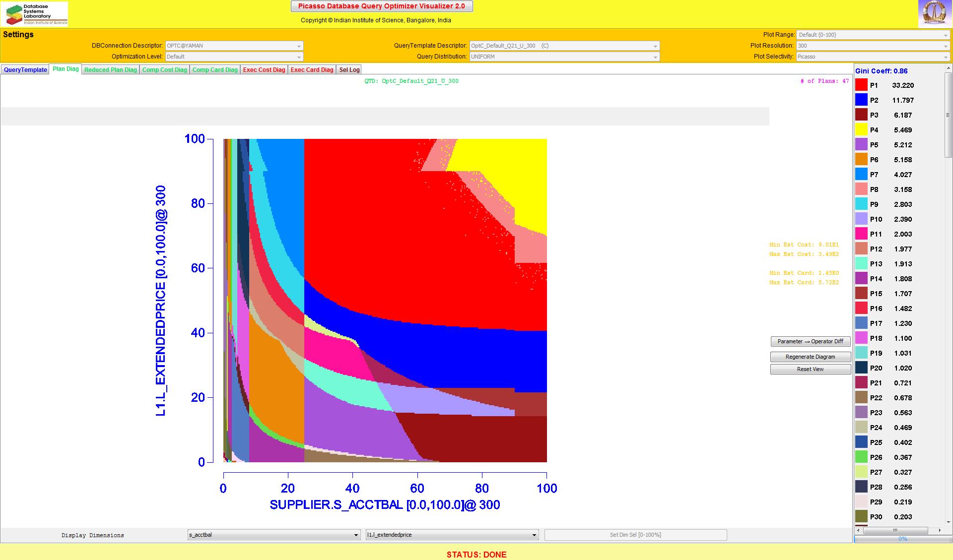Click the blue P2 legend swatch
The width and height of the screenshot is (953, 560).
click(861, 100)
